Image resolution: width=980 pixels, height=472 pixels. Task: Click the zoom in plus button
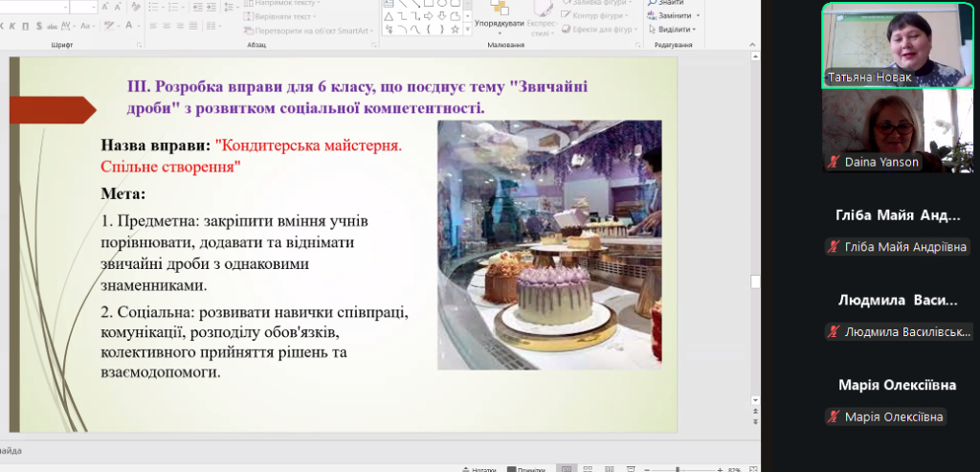[x=720, y=469]
